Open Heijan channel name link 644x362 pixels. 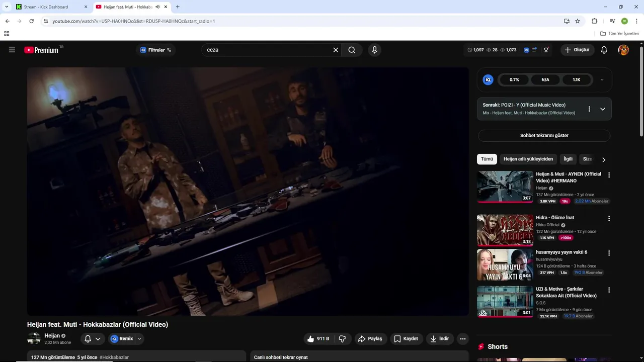pos(52,335)
